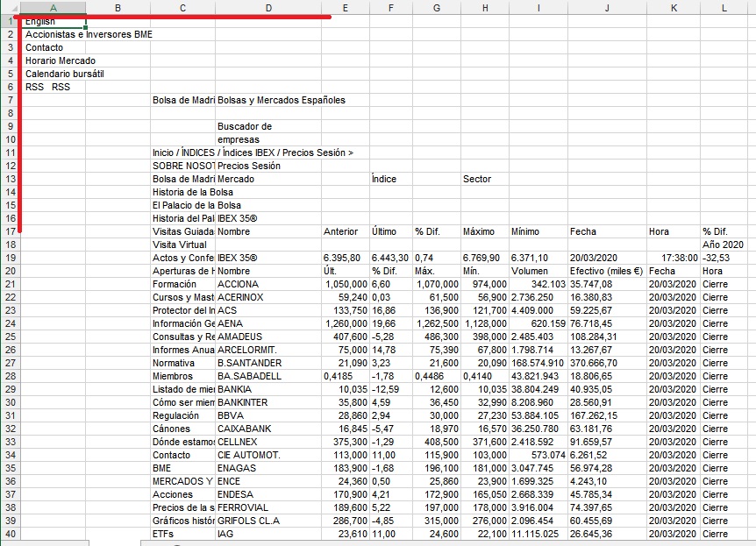Select column J header
Image resolution: width=756 pixels, height=546 pixels.
607,8
